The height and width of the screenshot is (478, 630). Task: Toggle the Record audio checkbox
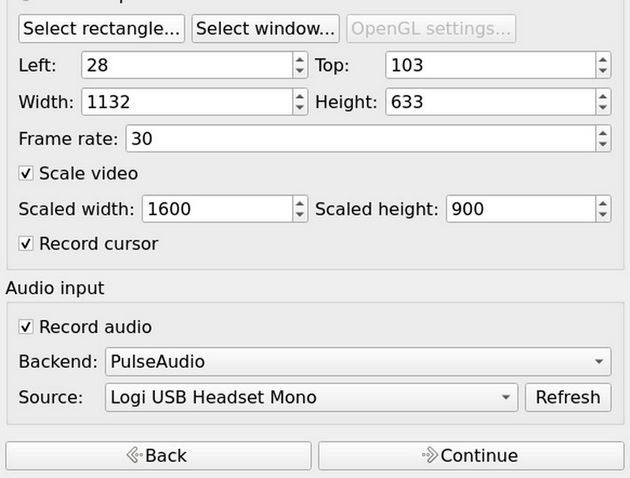[26, 327]
